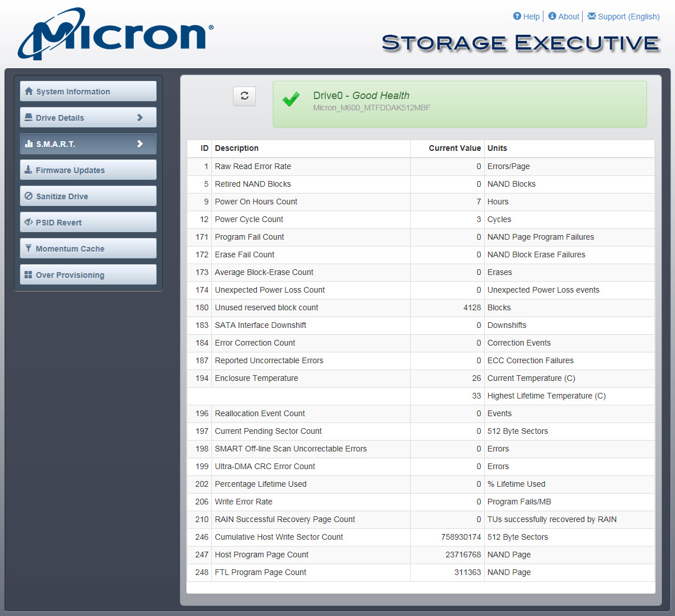
Task: Expand Drive Details chevron arrow
Action: (140, 117)
